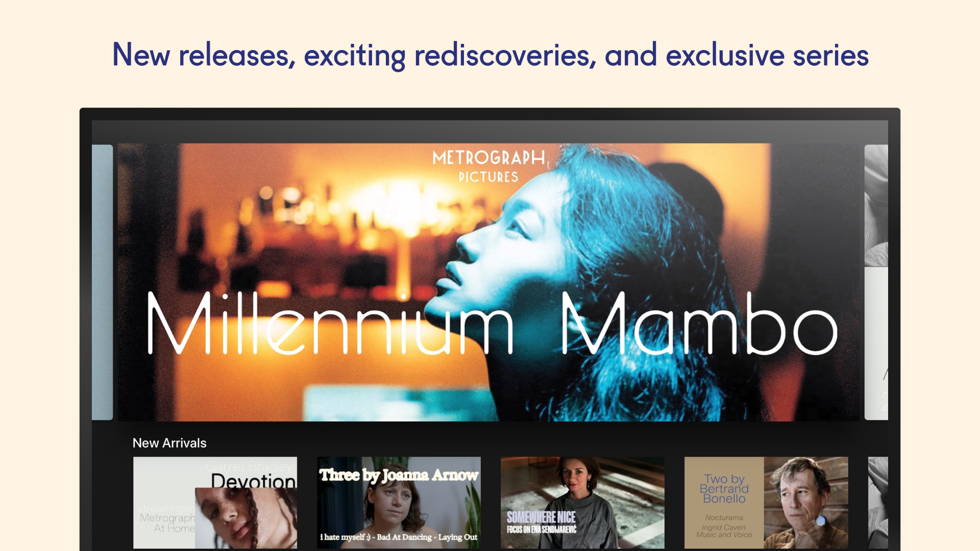
Task: Open the Millennium Mambo featured banner
Action: click(488, 282)
